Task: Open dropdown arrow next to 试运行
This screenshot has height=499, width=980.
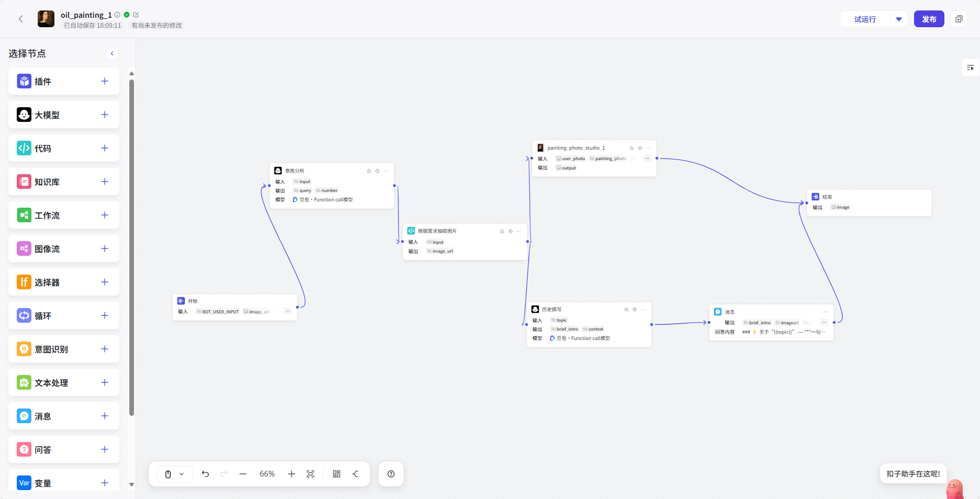Action: tap(899, 19)
